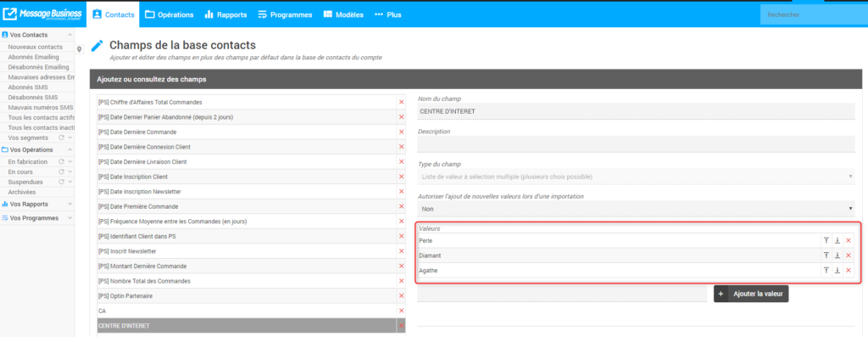
Task: Remove [PS] Optin Partenaire field
Action: point(401,296)
